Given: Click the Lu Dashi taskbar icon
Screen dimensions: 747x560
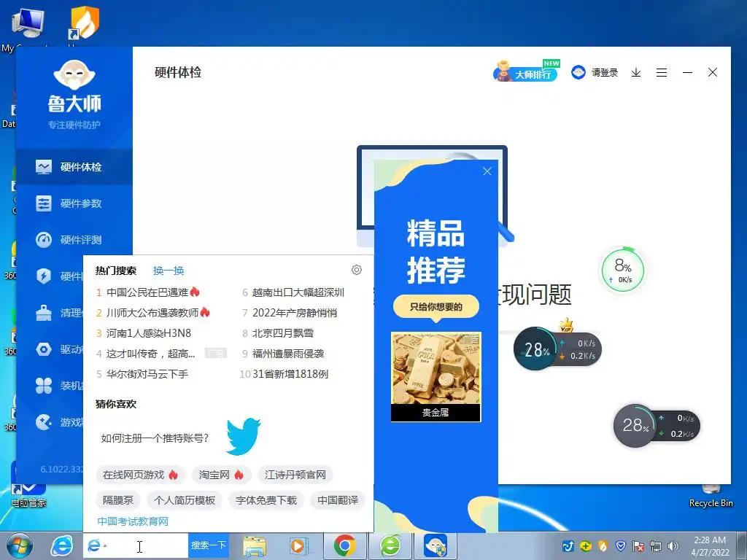Looking at the screenshot, I should click(x=436, y=545).
